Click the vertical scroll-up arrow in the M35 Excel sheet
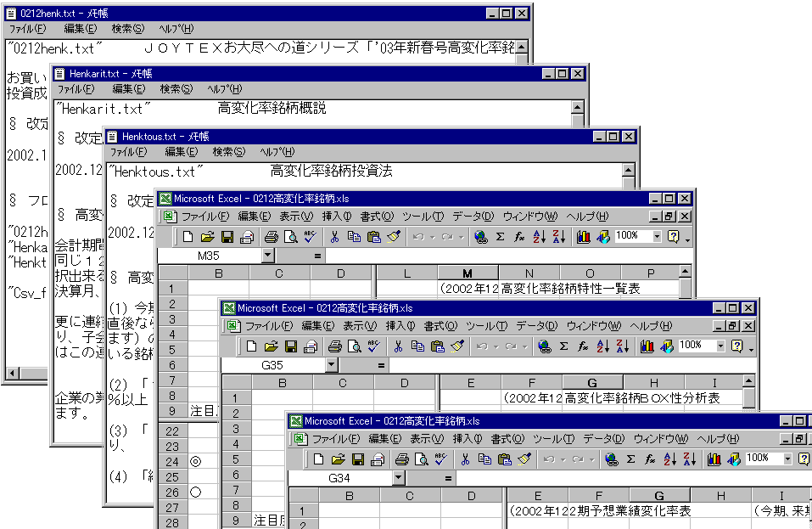The width and height of the screenshot is (812, 529). (685, 271)
